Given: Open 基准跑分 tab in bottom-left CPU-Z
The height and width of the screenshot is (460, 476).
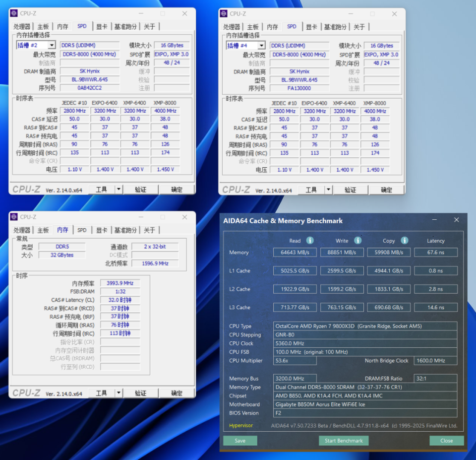Looking at the screenshot, I should click(x=125, y=230).
